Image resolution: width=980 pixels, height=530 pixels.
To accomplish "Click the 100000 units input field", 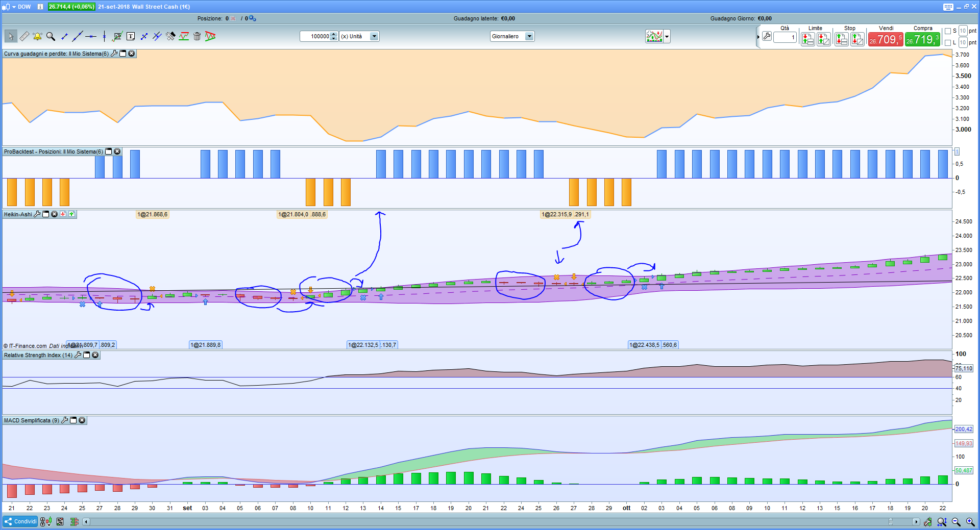I will pos(315,36).
